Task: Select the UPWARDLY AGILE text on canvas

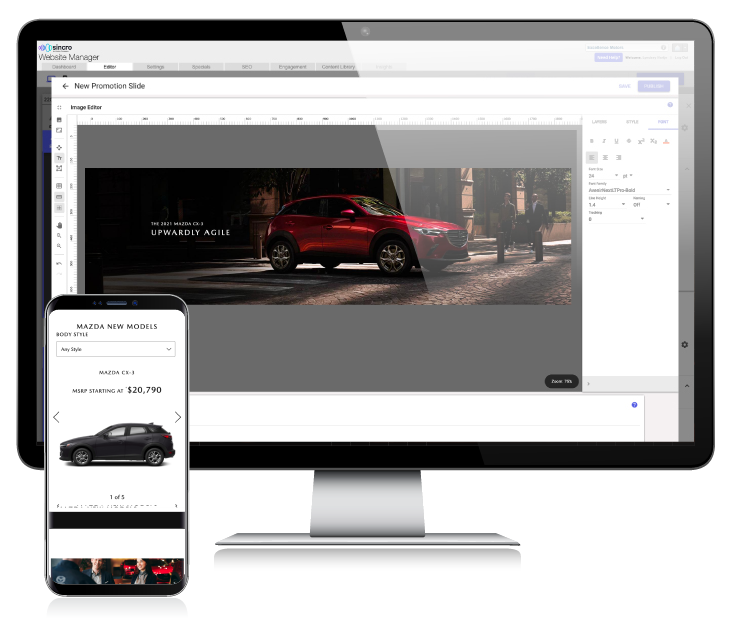Action: click(190, 233)
